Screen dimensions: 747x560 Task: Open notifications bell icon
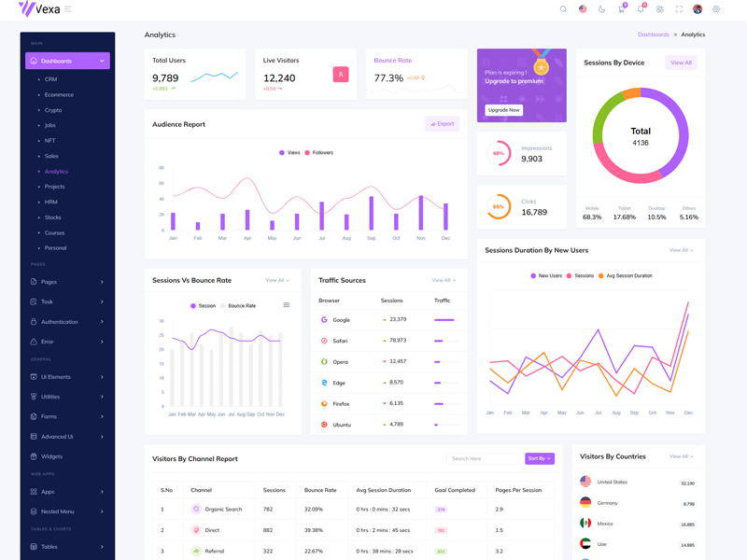641,9
